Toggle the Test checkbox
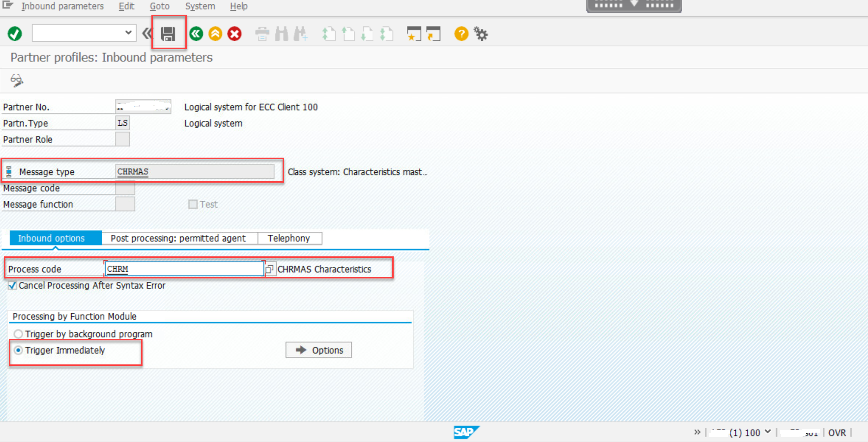Viewport: 868px width, 442px height. (x=193, y=204)
